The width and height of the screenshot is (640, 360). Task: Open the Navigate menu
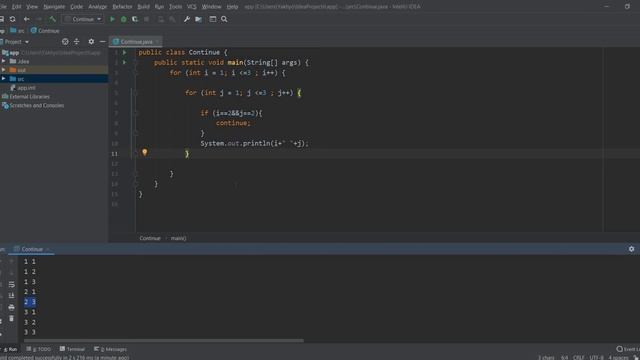[x=54, y=7]
